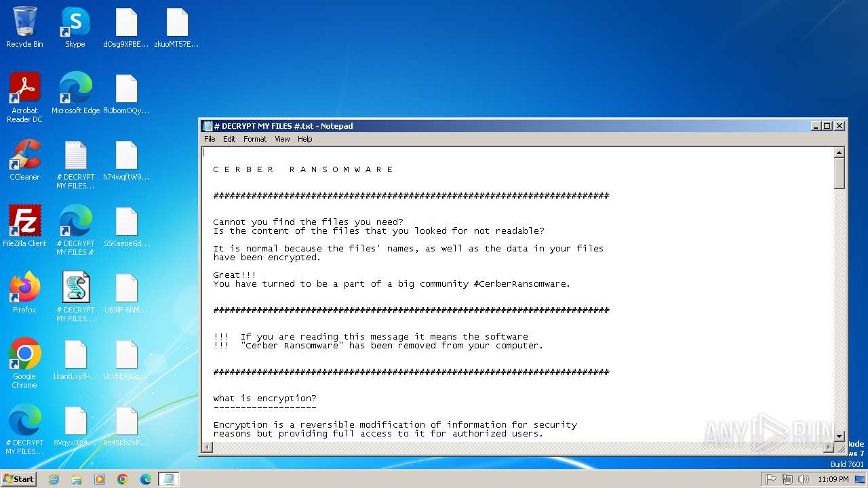Open Microsoft Edge desktop shortcut

point(75,94)
